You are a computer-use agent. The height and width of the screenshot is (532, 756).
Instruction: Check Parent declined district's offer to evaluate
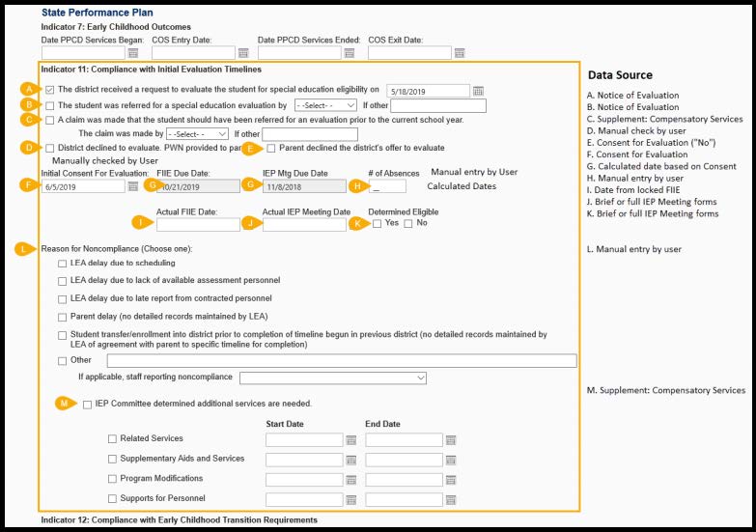point(271,148)
